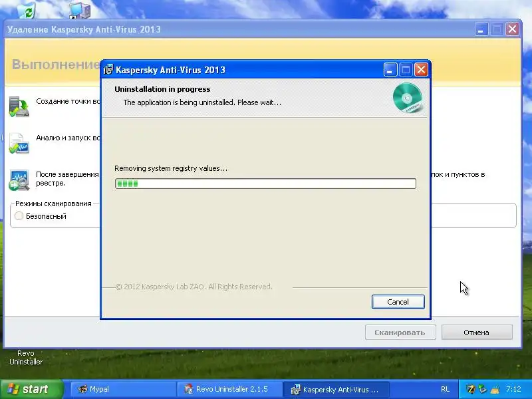This screenshot has height=399, width=532.
Task: Click the RL language indicator in taskbar
Action: (445, 389)
